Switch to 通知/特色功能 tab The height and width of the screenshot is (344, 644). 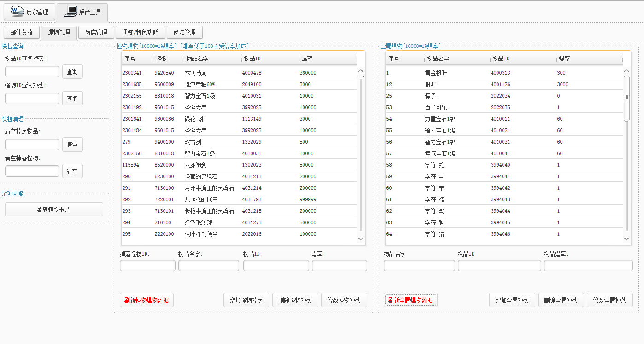140,32
